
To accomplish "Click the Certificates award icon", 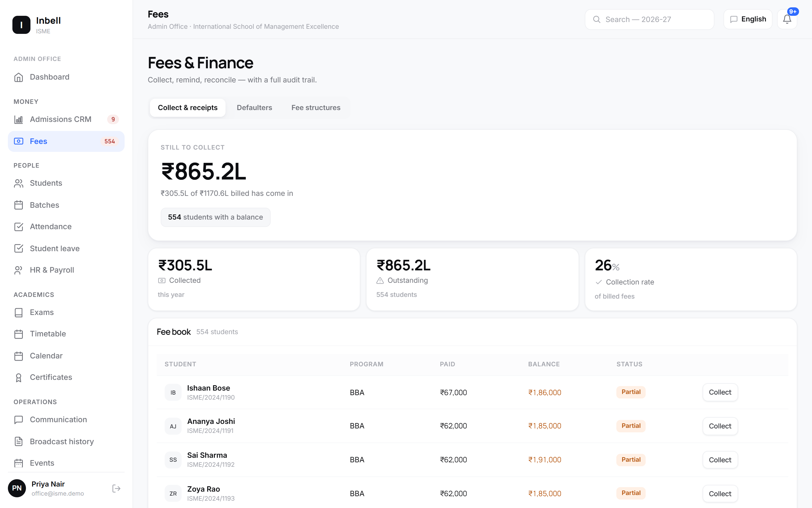I will (18, 378).
